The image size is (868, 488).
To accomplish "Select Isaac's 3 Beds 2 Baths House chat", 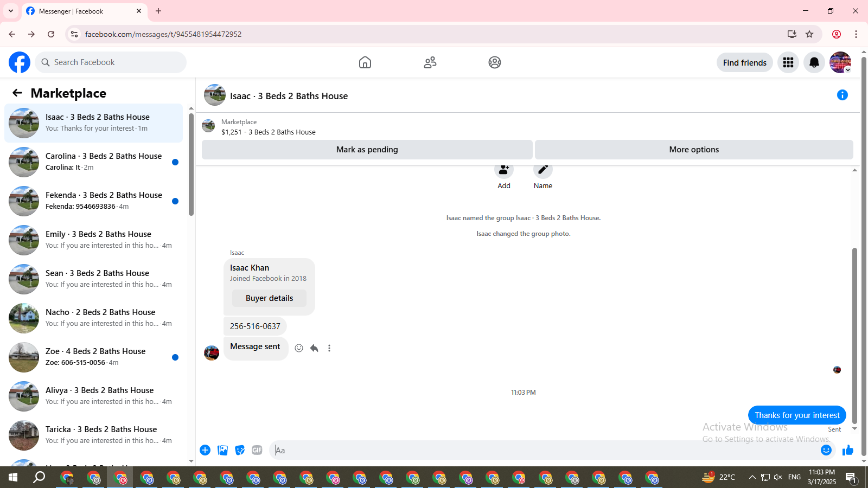I will tap(94, 123).
